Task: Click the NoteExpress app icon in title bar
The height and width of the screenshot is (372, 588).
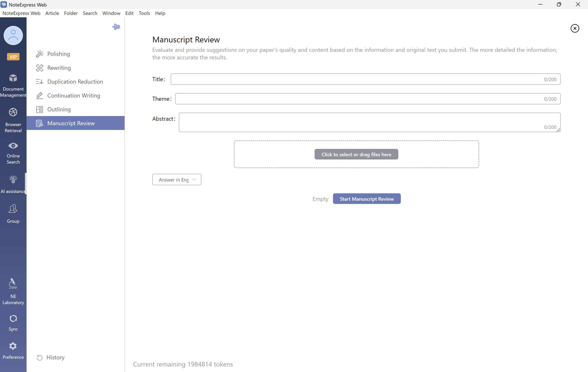Action: [4, 4]
